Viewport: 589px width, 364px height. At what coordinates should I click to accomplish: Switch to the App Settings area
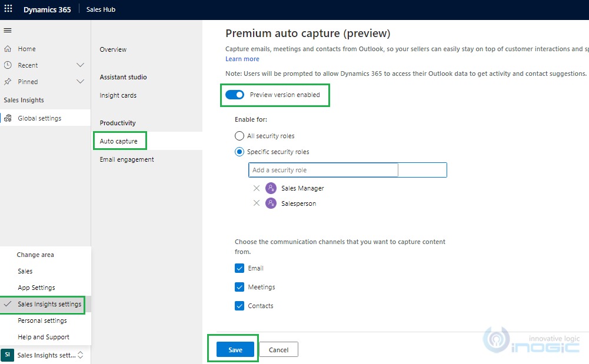[36, 288]
